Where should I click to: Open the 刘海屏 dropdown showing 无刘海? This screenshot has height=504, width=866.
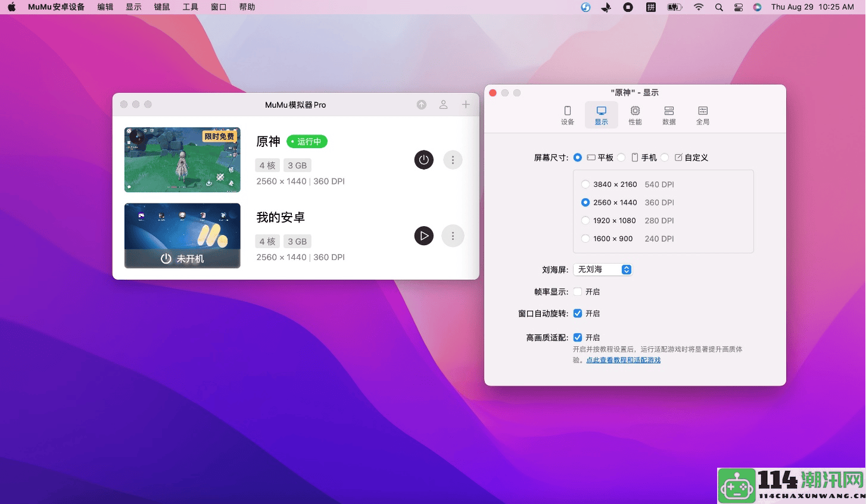point(603,270)
